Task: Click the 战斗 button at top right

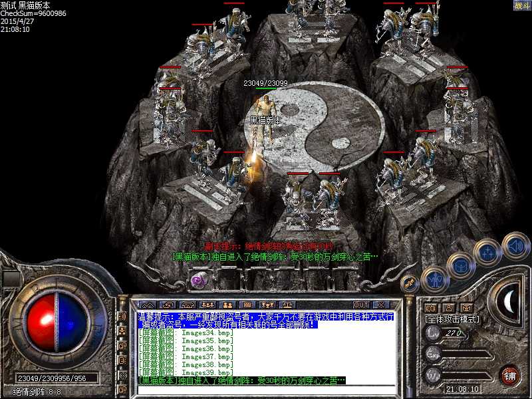Action: [522, 5]
